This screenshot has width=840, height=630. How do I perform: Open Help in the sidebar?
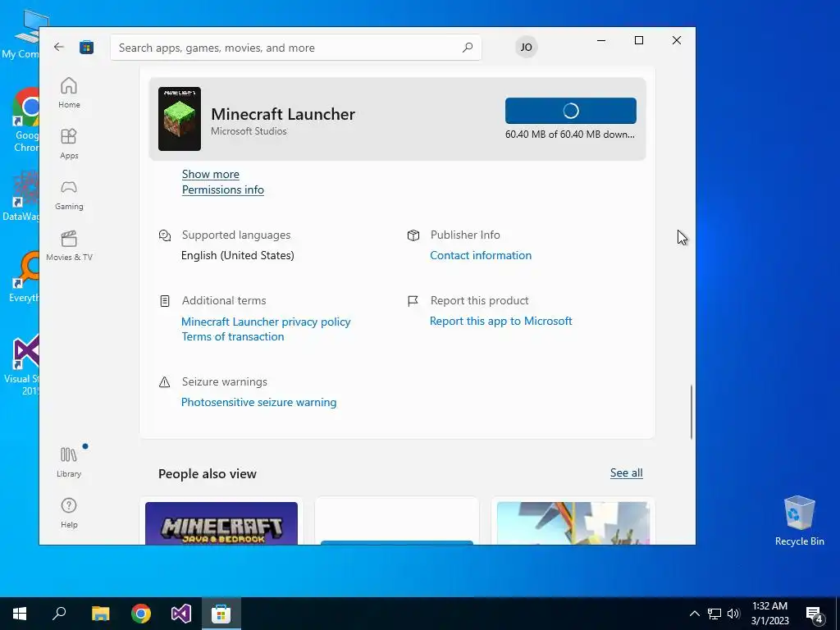click(x=69, y=513)
